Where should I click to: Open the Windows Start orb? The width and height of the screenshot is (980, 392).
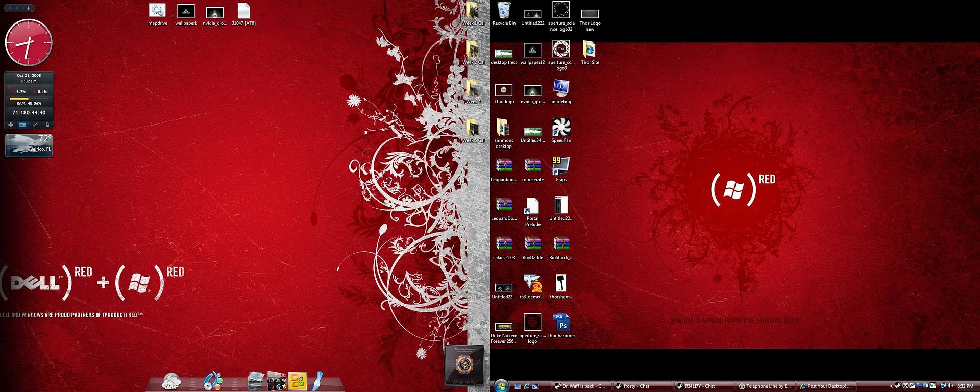tap(501, 385)
